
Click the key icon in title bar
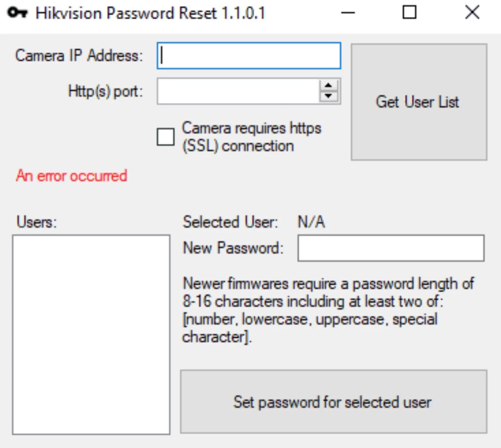pos(17,13)
